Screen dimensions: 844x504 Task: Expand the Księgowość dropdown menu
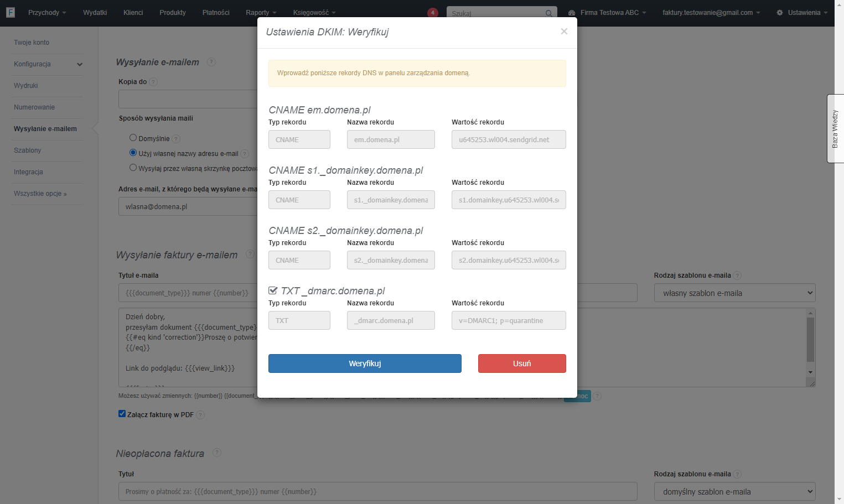click(x=314, y=13)
